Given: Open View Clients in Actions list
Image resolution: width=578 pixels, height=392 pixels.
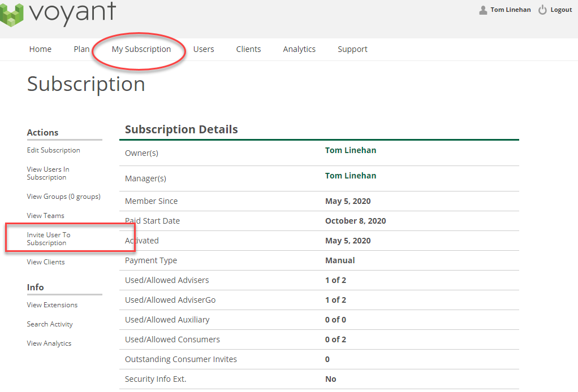Looking at the screenshot, I should pos(46,262).
